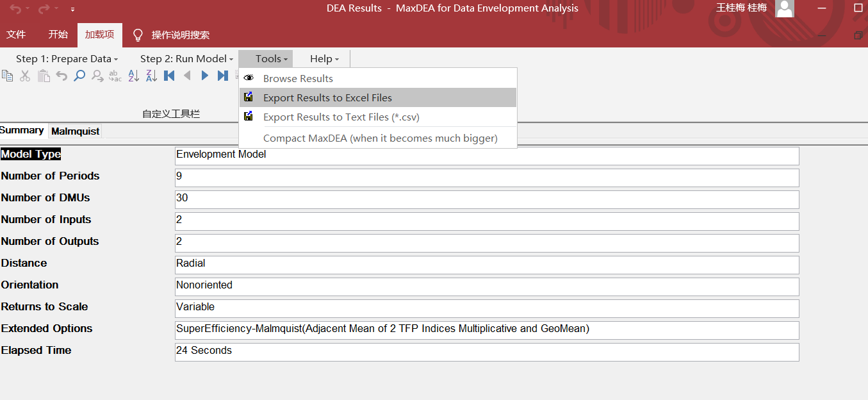
Task: Jump to the last record icon
Action: (222, 76)
